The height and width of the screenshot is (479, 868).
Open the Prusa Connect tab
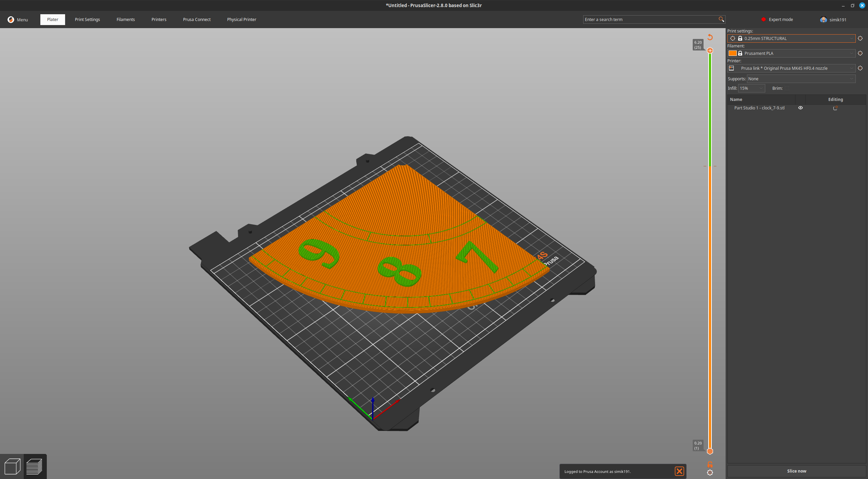point(197,19)
